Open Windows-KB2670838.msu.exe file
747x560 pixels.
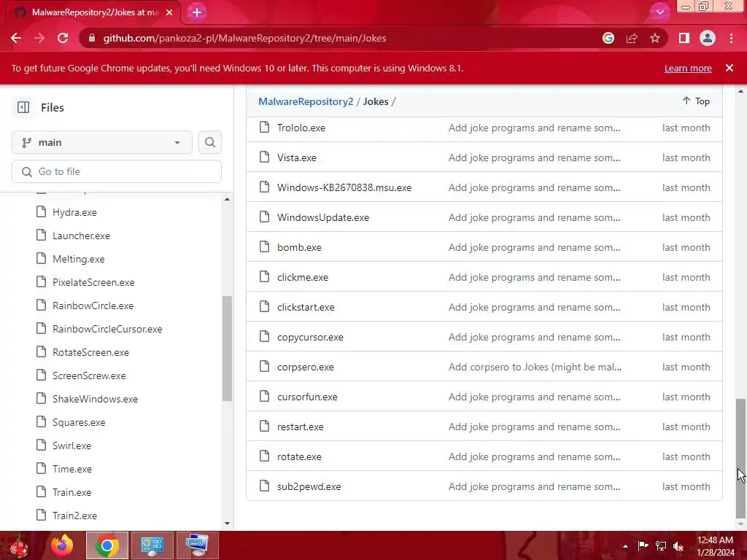pos(344,187)
